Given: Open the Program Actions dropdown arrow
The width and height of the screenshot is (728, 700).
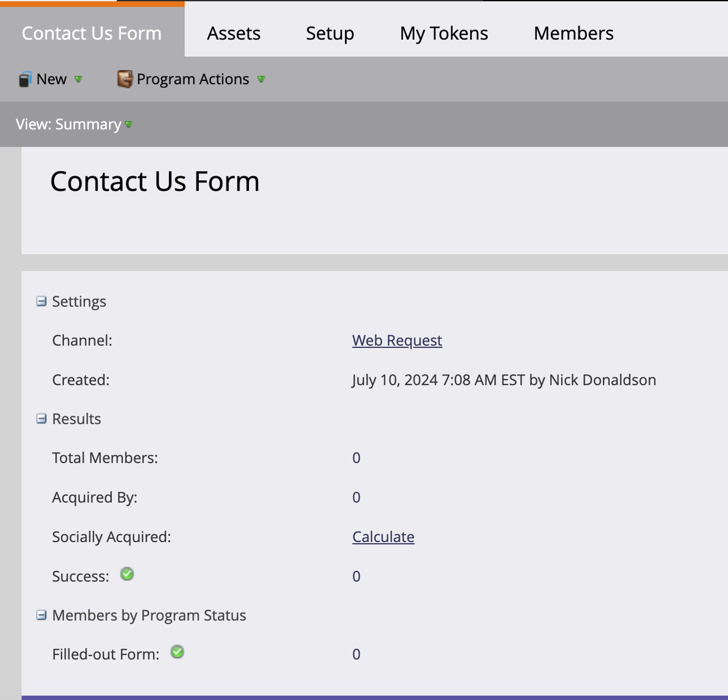Looking at the screenshot, I should [261, 79].
